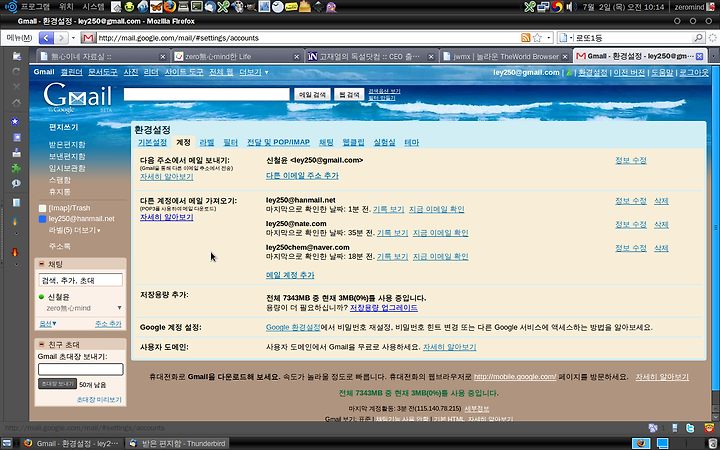Open the back/forward history dropdown arrow
Screen dimensions: 720x450
73,38
